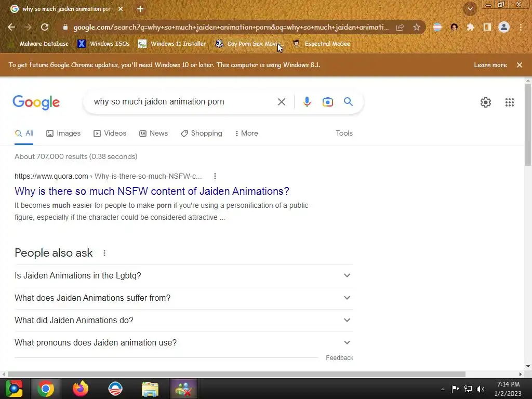The image size is (532, 399).
Task: Open the Espectral McGee bookmark
Action: (x=321, y=44)
